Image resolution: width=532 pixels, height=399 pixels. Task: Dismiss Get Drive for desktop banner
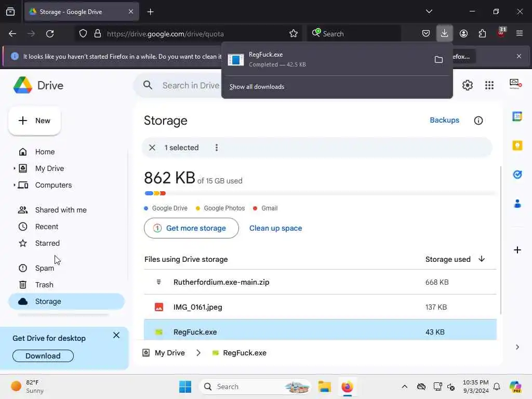[116, 335]
